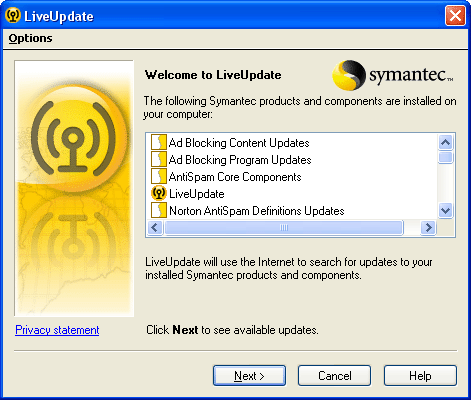
Task: Click the LiveUpdate title bar icon
Action: click(13, 15)
